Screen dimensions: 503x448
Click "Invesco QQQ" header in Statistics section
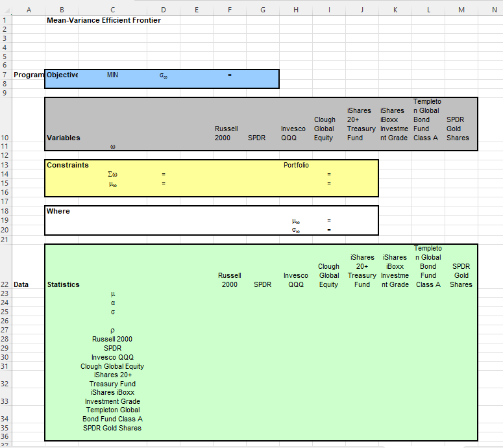coord(296,280)
